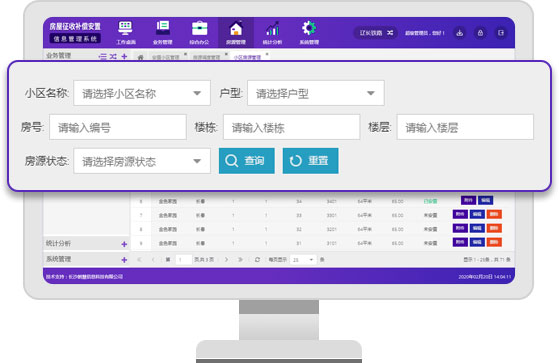
Task: Click 编辑 button in room 3301 row
Action: pyautogui.click(x=477, y=214)
